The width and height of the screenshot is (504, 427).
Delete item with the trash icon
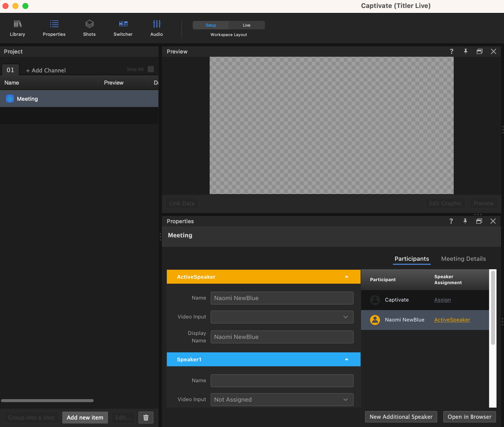(146, 418)
